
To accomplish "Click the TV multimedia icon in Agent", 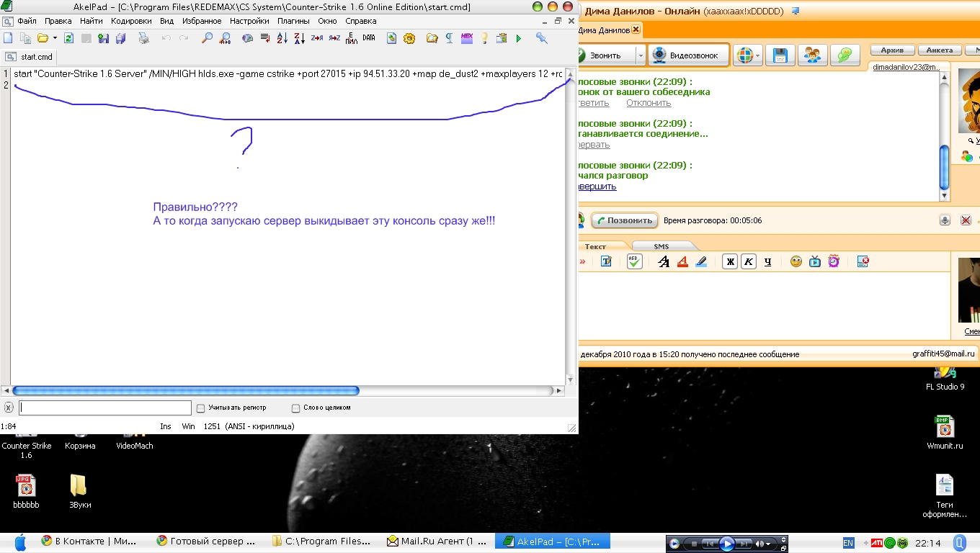I will point(814,262).
